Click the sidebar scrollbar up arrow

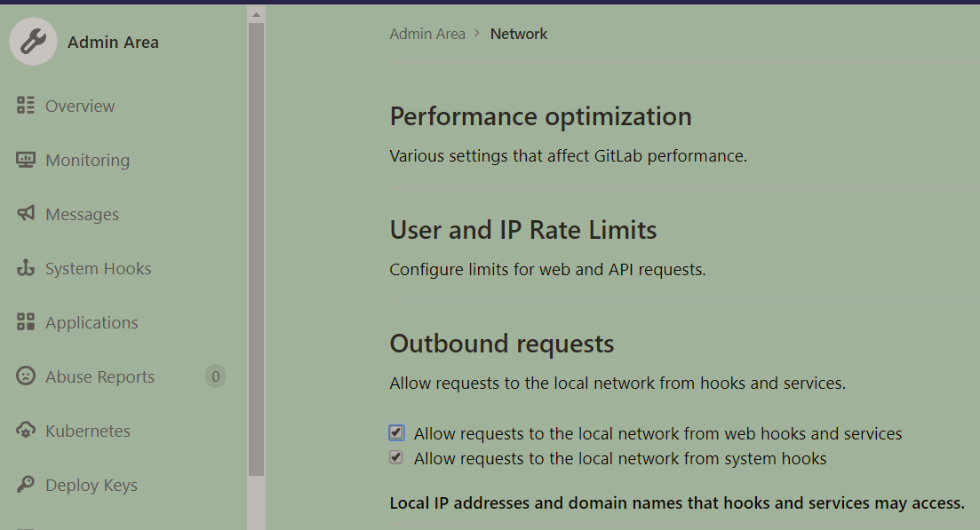click(x=256, y=14)
